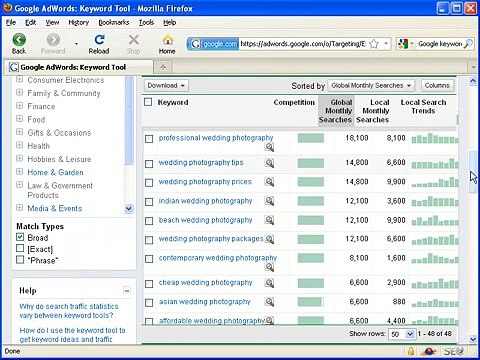Click magnifier icon for wedding photography packages

[x=269, y=239]
